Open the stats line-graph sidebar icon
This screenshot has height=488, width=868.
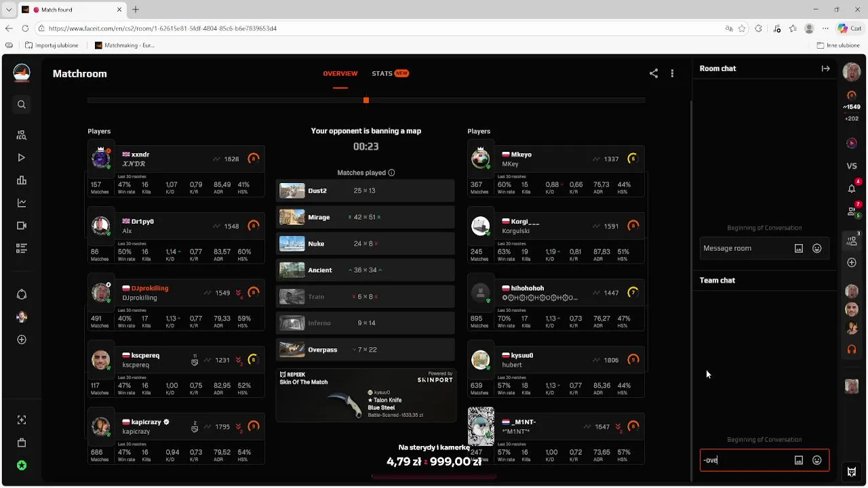(x=22, y=203)
